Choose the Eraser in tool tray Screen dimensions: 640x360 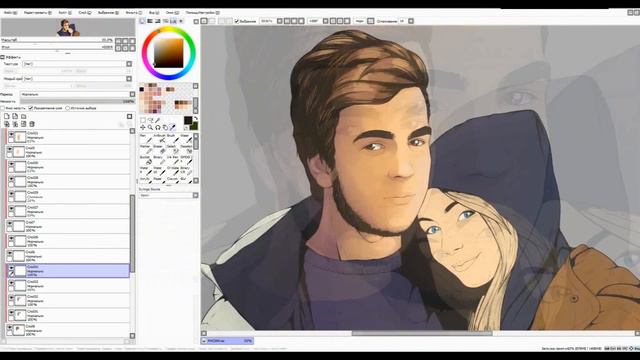pyautogui.click(x=159, y=149)
